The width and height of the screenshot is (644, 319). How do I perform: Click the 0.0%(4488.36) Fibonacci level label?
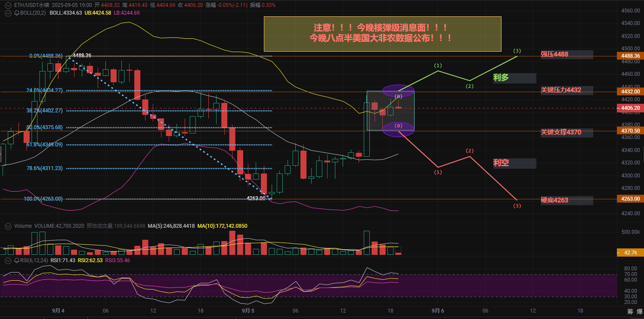click(46, 56)
